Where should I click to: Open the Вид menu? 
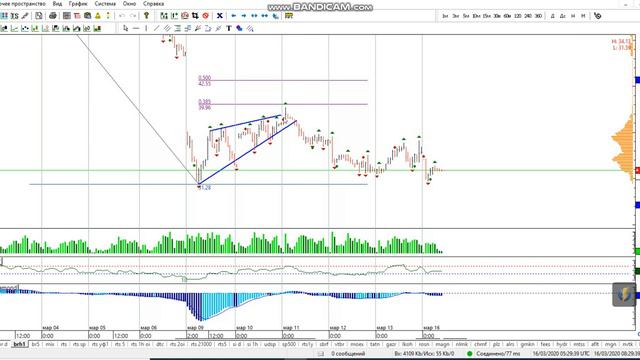[x=58, y=4]
